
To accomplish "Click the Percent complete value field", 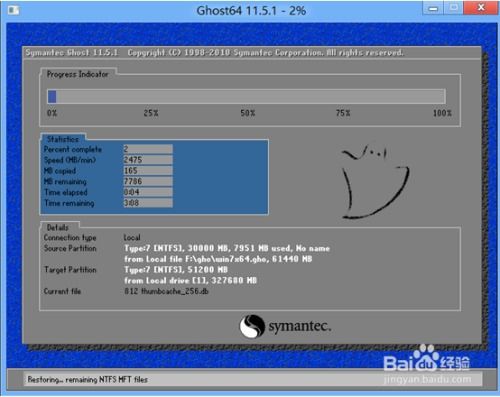I will 148,149.
